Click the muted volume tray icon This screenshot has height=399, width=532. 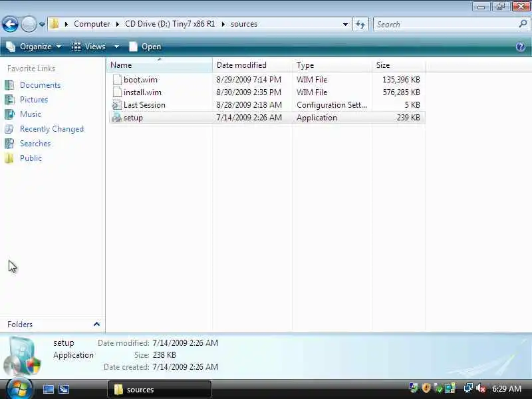481,388
